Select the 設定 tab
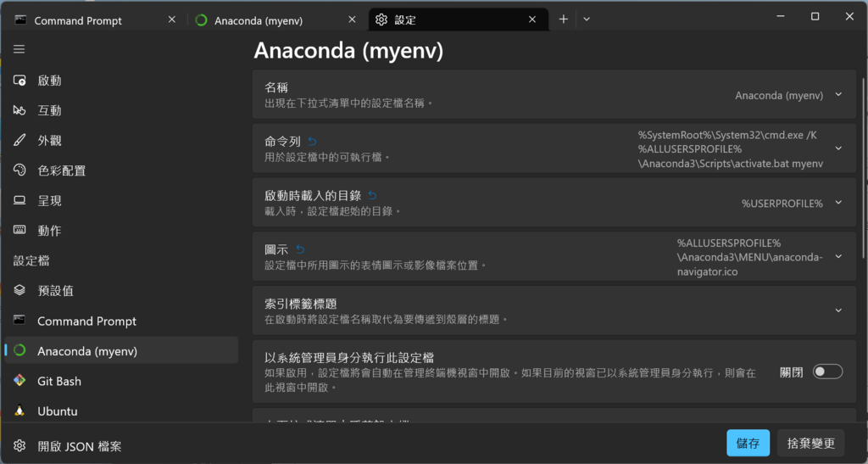Viewport: 868px width, 464px height. point(459,20)
